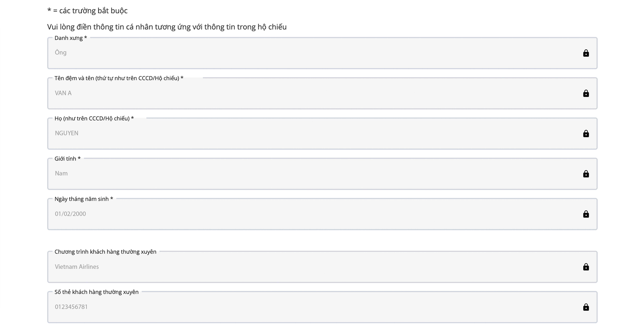Image resolution: width=644 pixels, height=335 pixels.
Task: Click the lock icon beside Vietnam Airlines
Action: click(586, 267)
